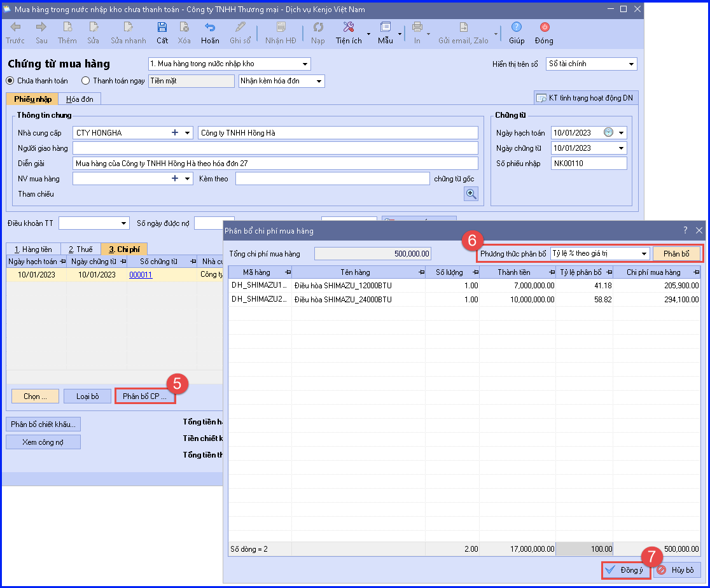Switch to the Hóa đơn tab

pyautogui.click(x=80, y=99)
